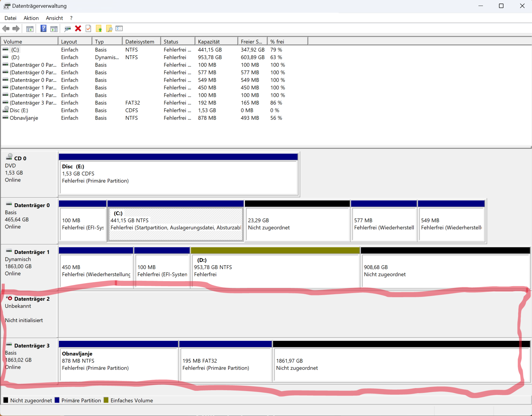Image resolution: width=532 pixels, height=416 pixels.
Task: Select the drive icon of the Obnavljanje row
Action: [x=5, y=118]
